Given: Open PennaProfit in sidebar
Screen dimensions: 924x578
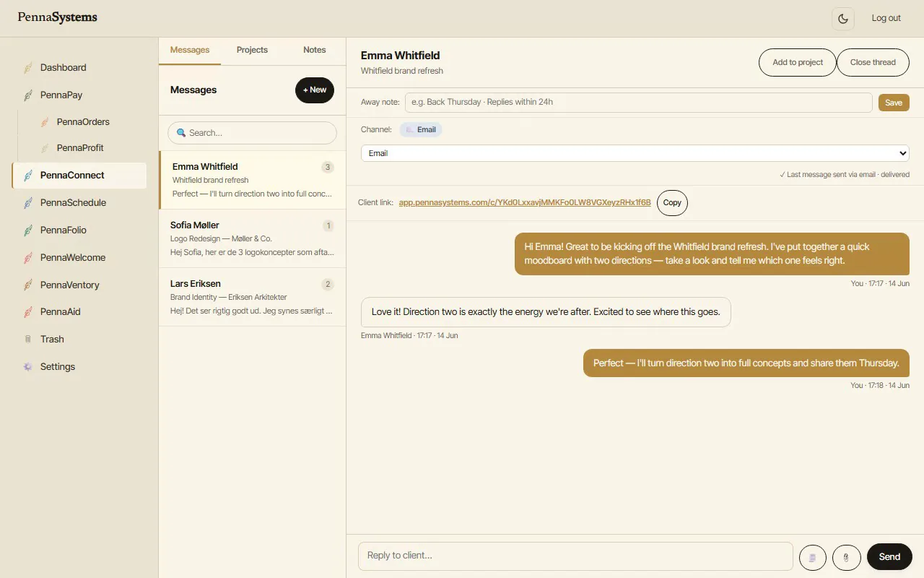Looking at the screenshot, I should pos(88,148).
